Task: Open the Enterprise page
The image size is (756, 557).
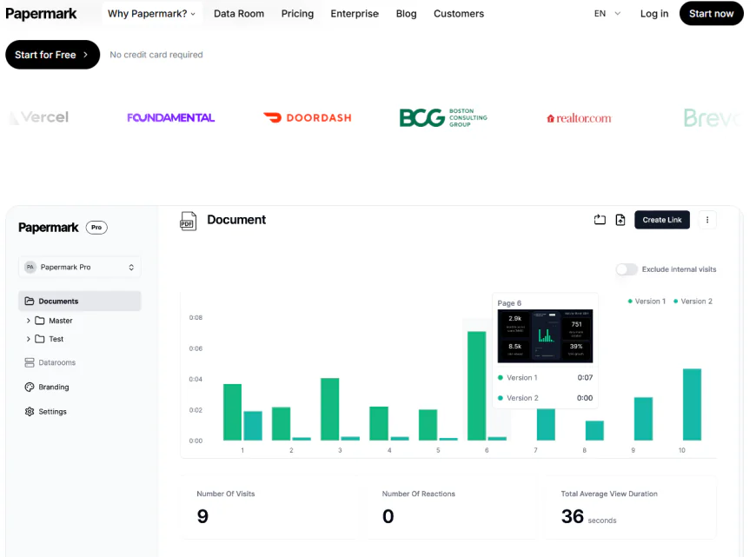Action: click(x=355, y=14)
